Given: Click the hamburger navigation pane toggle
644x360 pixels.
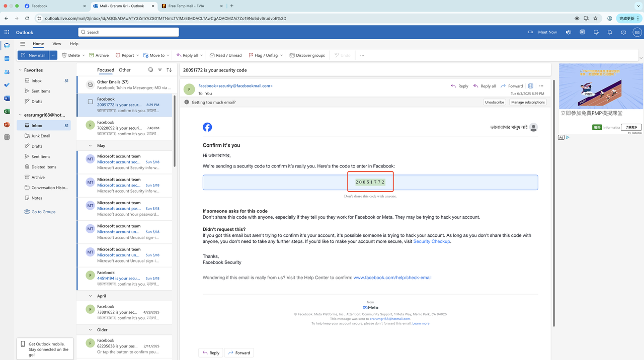Looking at the screenshot, I should point(22,44).
